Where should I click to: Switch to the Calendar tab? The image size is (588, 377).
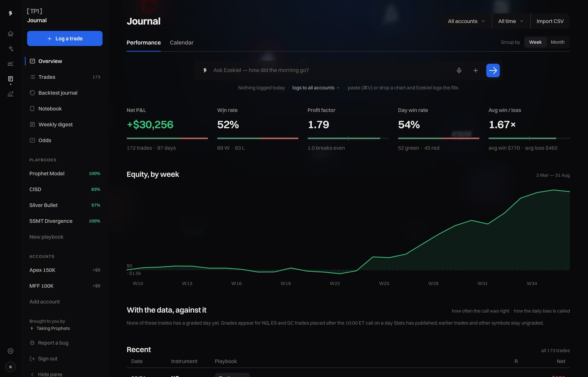182,42
